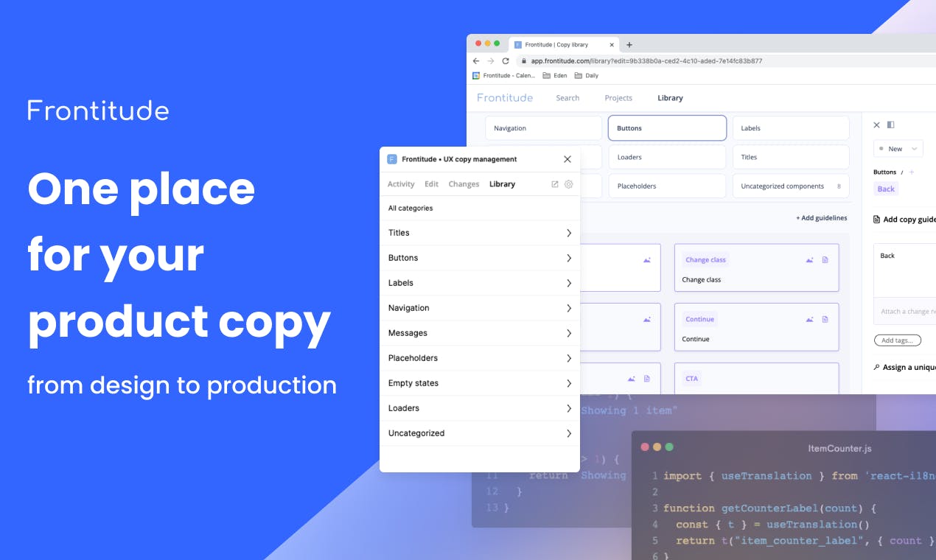Select the Loaders category card in web app
This screenshot has height=560, width=936.
coord(667,157)
